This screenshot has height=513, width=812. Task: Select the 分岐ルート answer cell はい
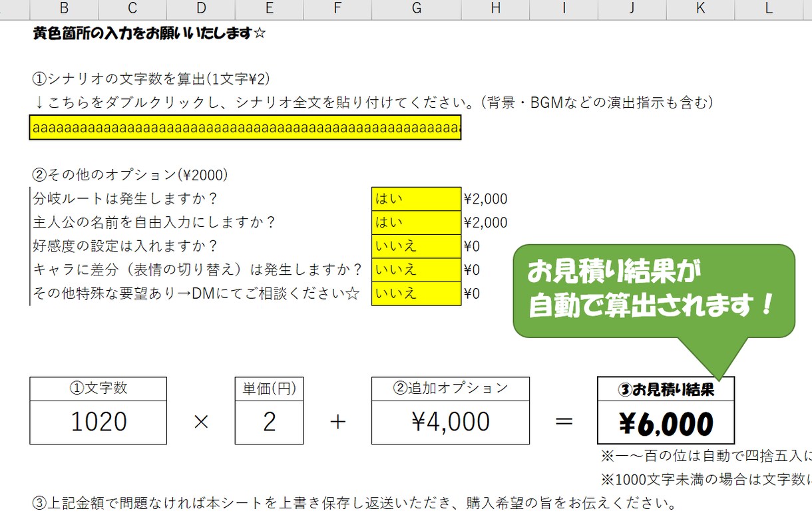pyautogui.click(x=417, y=199)
